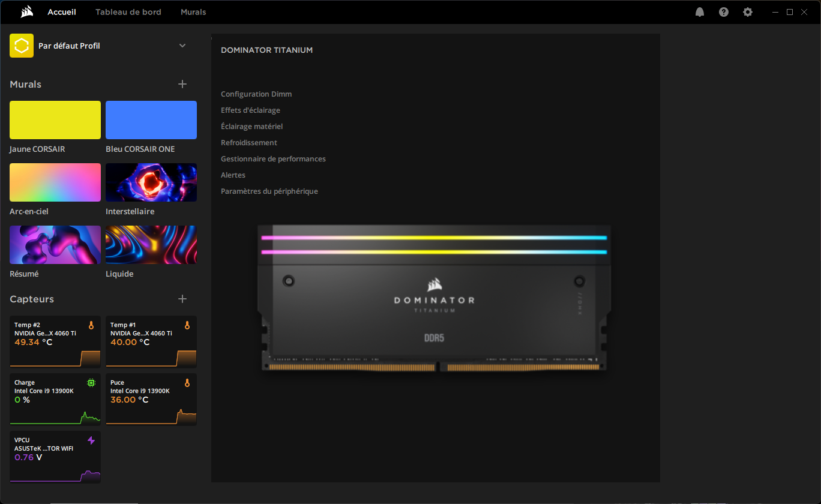Open Effets d'éclairage

pyautogui.click(x=250, y=110)
